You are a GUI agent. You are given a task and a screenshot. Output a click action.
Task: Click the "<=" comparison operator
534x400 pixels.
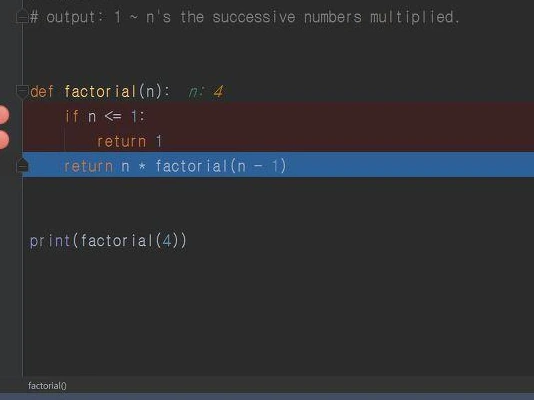pos(113,116)
